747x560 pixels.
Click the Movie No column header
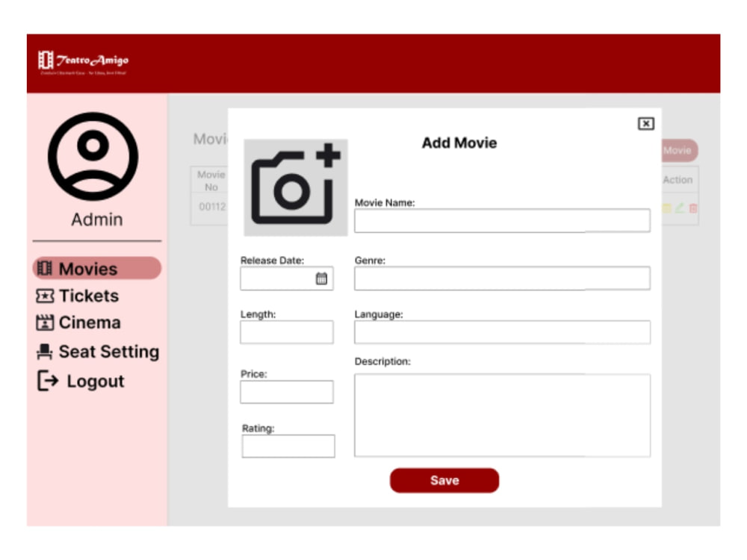[x=211, y=181]
